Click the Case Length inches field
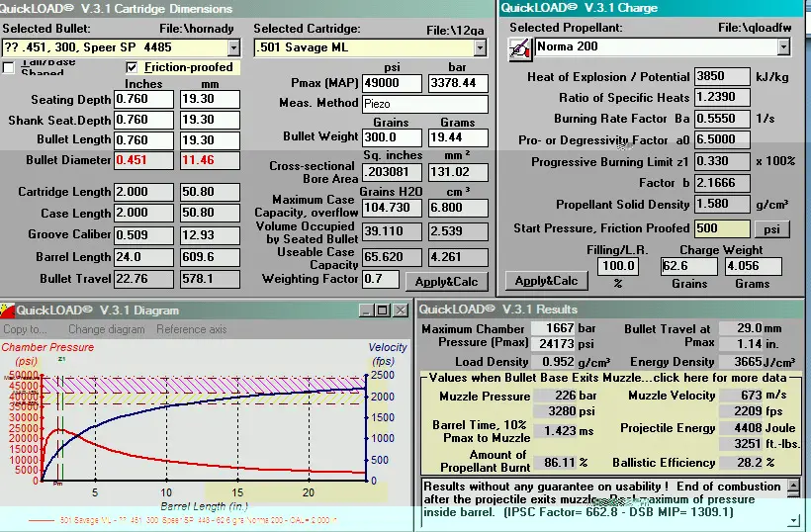This screenshot has height=532, width=811. coord(143,213)
